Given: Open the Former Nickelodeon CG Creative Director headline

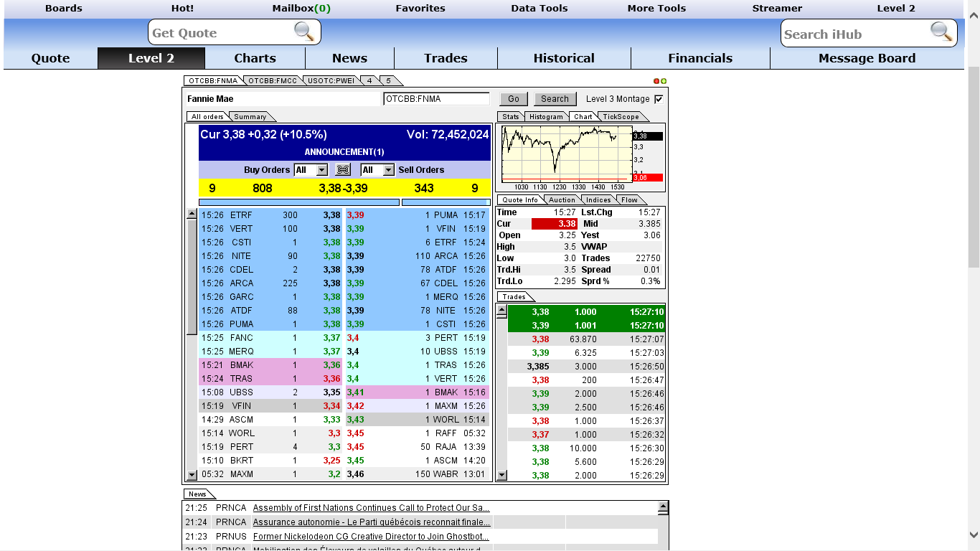Looking at the screenshot, I should tap(371, 537).
